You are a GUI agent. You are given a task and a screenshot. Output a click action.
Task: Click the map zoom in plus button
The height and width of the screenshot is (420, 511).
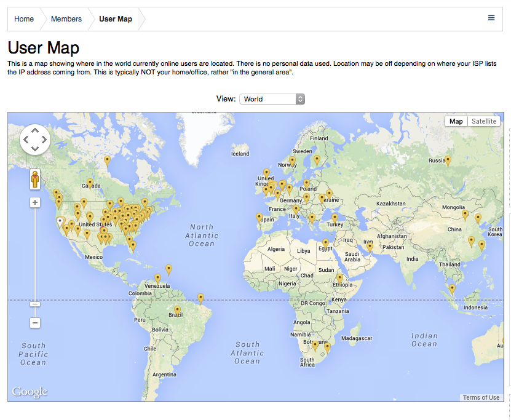point(35,202)
